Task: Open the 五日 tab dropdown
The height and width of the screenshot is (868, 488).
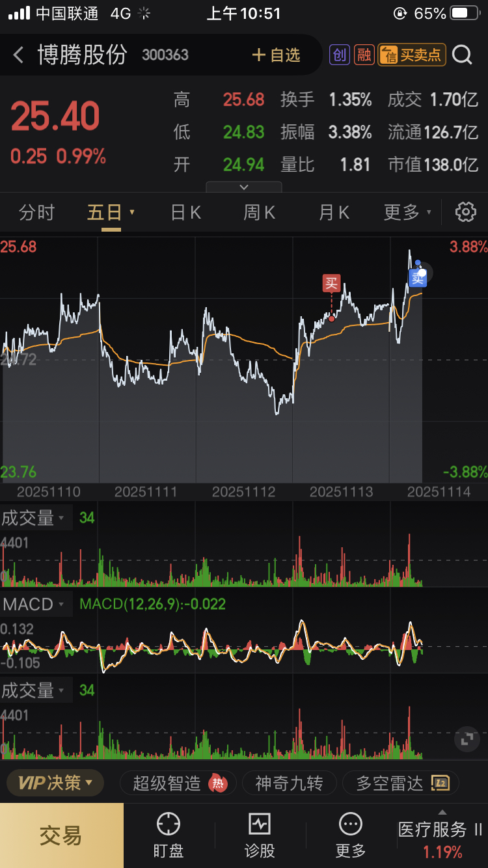Action: click(111, 213)
